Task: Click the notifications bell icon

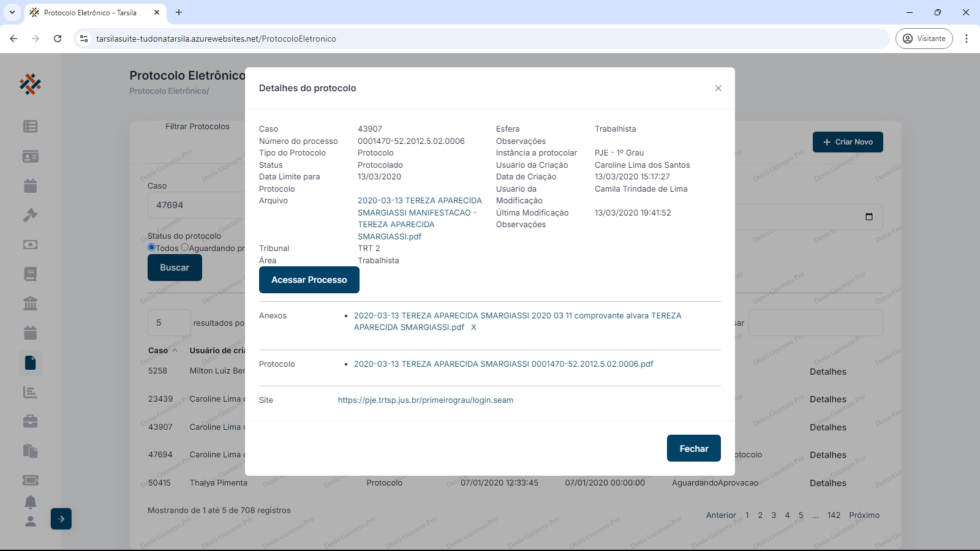Action: pos(30,502)
